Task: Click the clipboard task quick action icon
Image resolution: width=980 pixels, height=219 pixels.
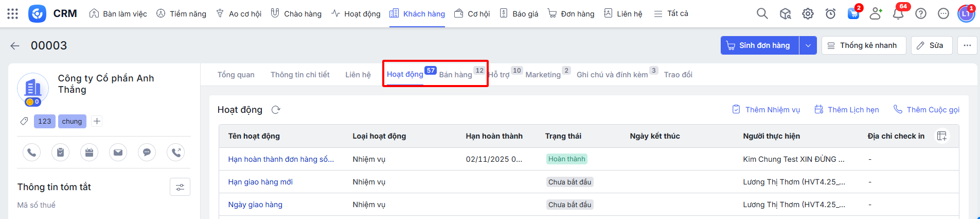Action: coord(60,153)
